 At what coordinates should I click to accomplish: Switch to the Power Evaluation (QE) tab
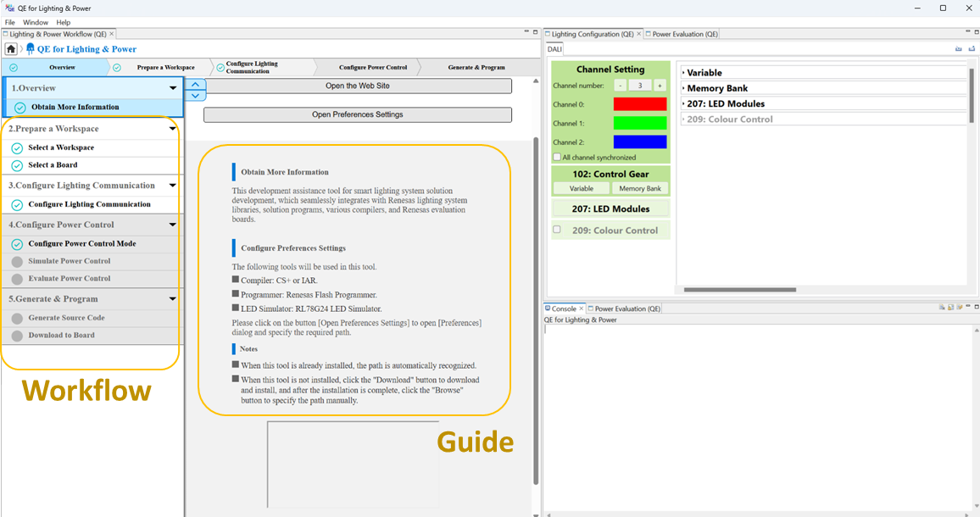686,33
